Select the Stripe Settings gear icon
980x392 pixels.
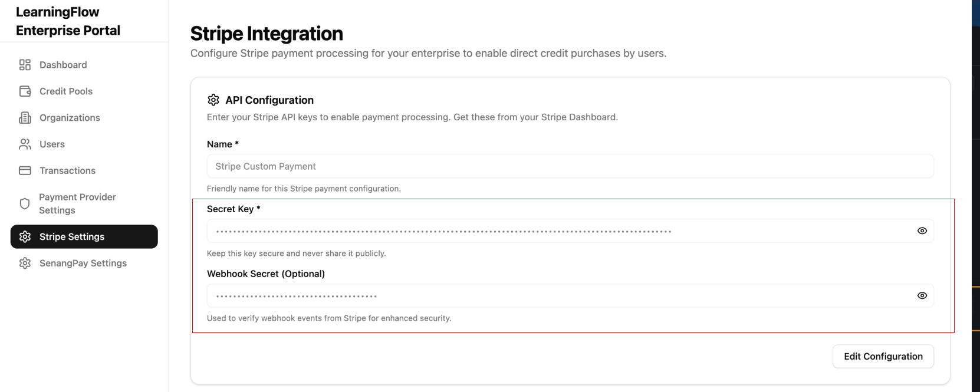[x=24, y=236]
